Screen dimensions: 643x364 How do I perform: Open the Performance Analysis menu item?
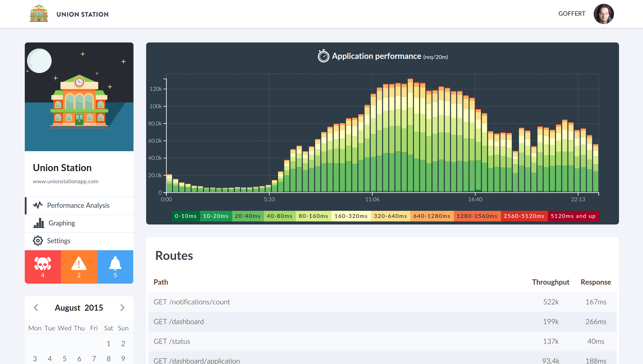[79, 205]
